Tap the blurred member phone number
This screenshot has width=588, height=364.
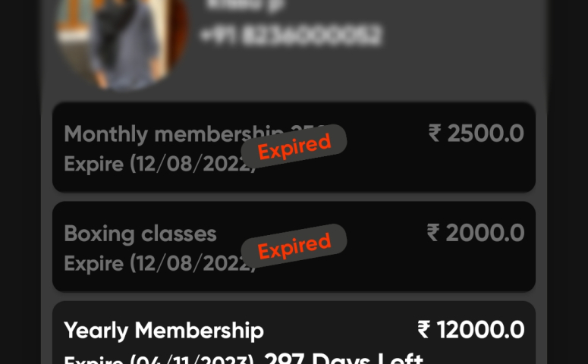click(x=291, y=36)
